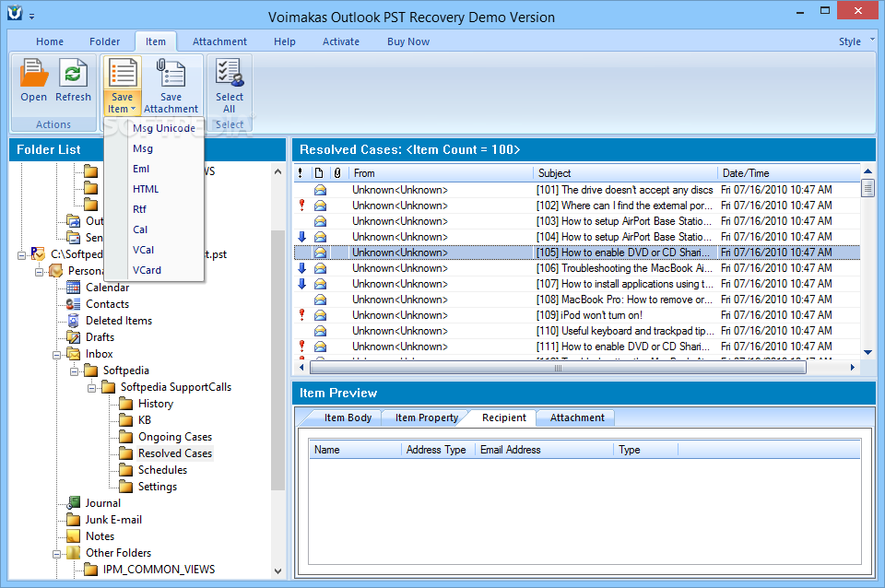Sort messages by From column header
The image size is (885, 588).
tap(441, 173)
